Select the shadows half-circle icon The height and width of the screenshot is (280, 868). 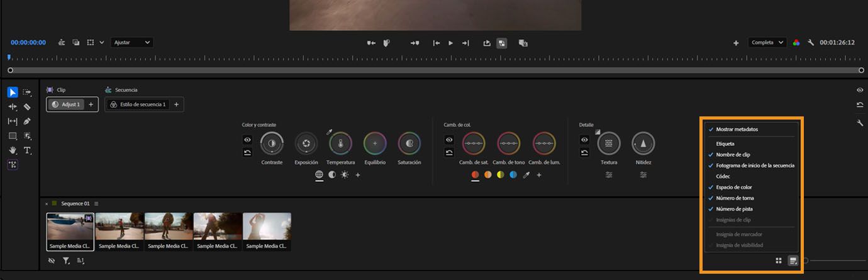click(332, 174)
